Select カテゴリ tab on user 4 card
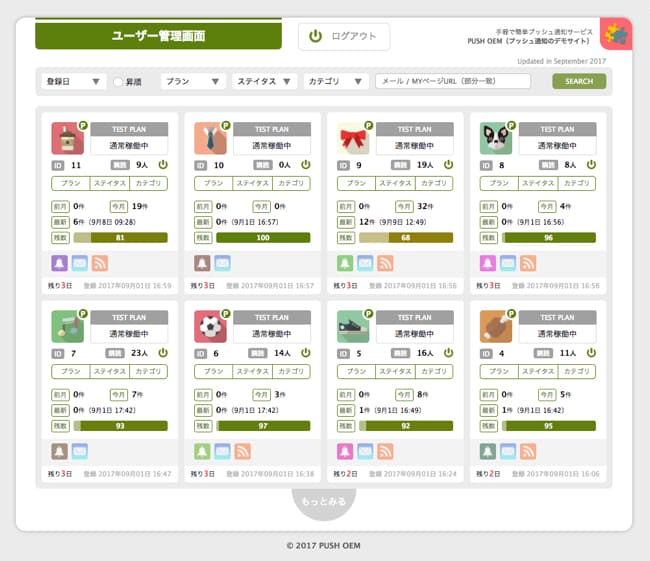Viewport: 650px width, 561px height. click(577, 371)
